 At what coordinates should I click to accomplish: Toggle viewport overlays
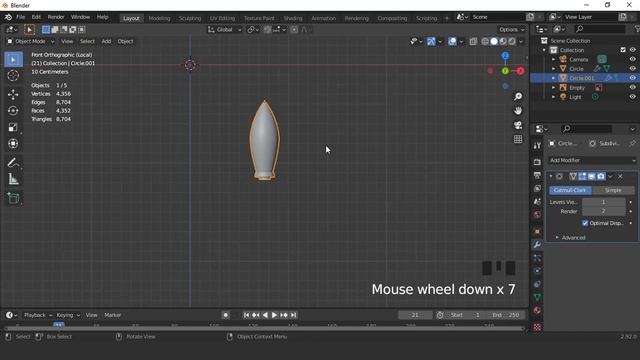coord(452,41)
